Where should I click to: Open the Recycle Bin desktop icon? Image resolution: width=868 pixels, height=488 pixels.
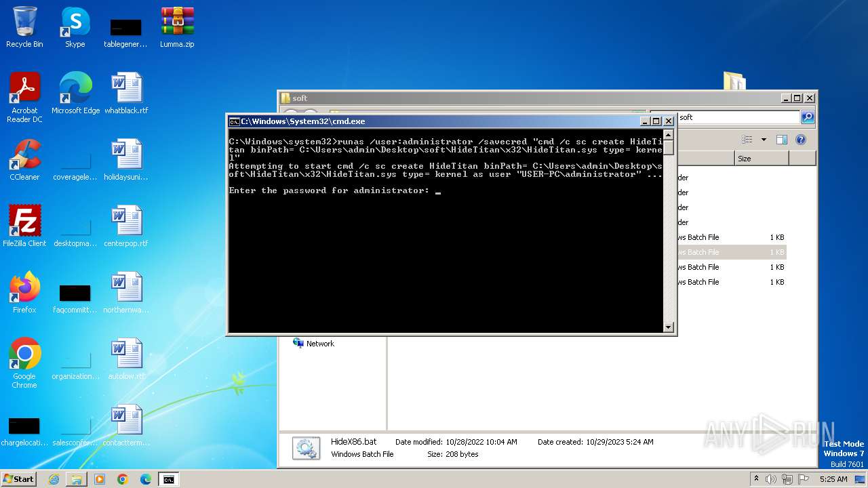(x=24, y=27)
